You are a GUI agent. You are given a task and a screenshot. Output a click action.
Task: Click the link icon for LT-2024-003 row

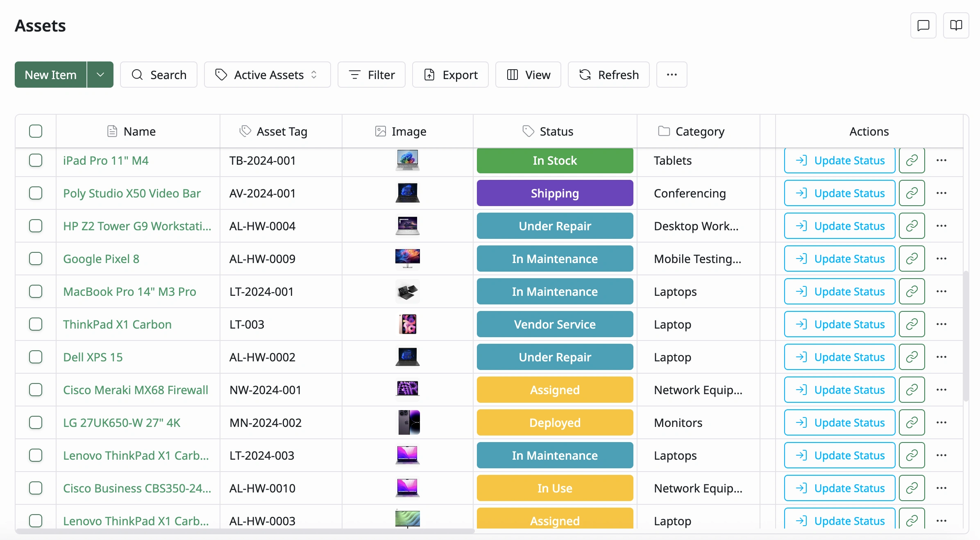coord(912,455)
